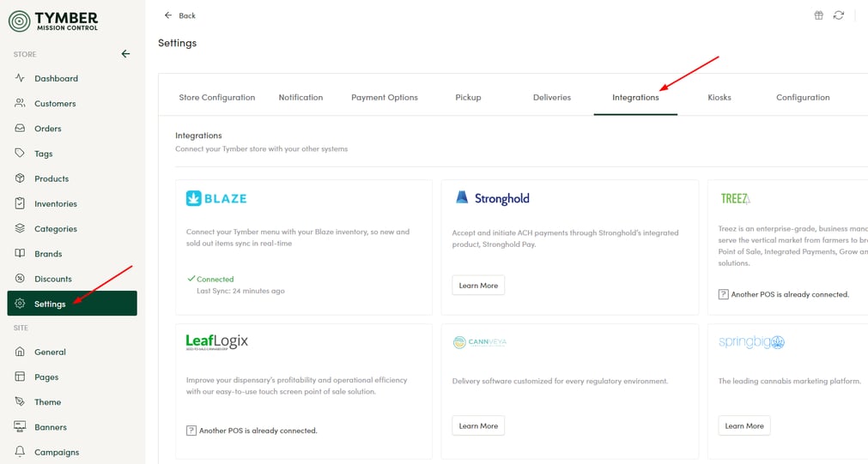Click Learn More on springbig card
Viewport: 868px width, 464px height.
click(x=744, y=426)
